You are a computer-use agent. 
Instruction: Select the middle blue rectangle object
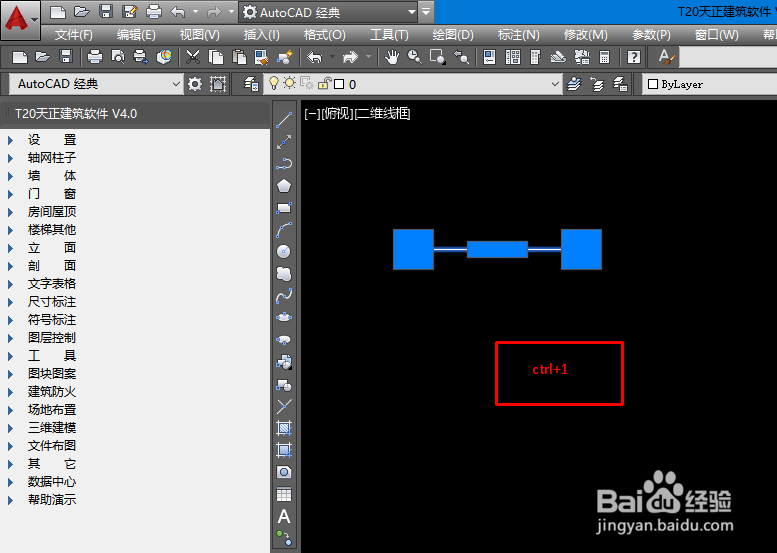tap(498, 249)
